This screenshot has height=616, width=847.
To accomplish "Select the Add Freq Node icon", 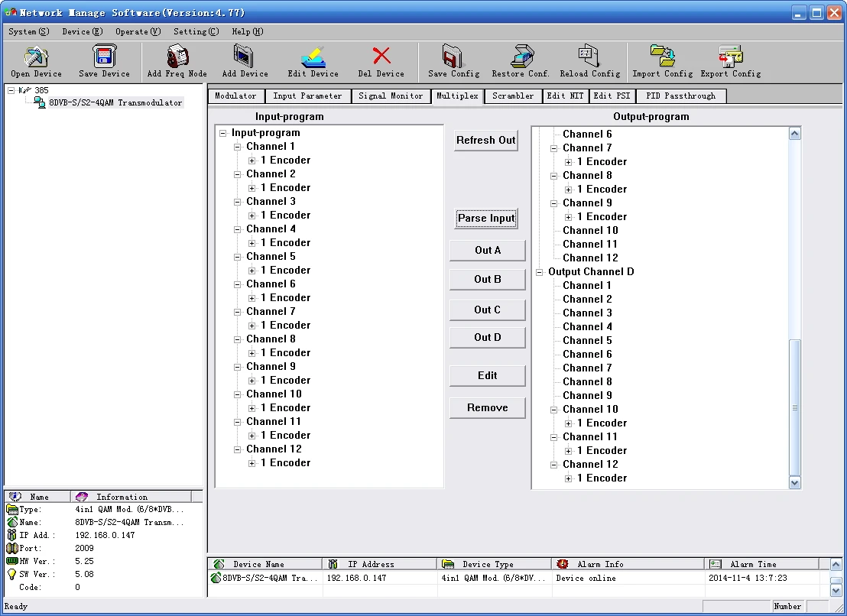I will coord(177,57).
